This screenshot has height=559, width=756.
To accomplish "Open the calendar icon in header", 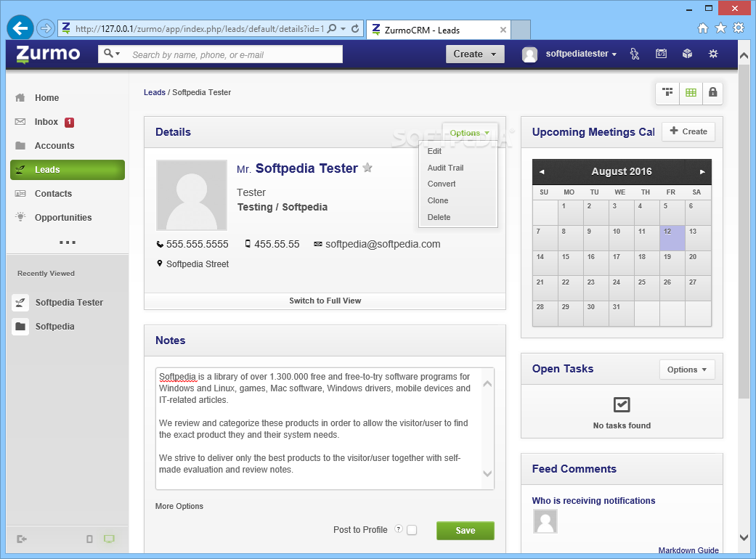I will 661,54.
